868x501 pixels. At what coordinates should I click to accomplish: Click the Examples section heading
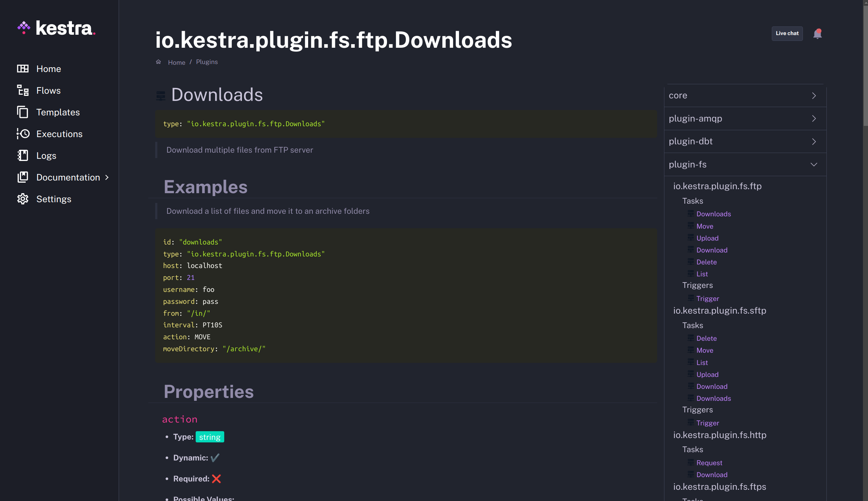pos(205,187)
